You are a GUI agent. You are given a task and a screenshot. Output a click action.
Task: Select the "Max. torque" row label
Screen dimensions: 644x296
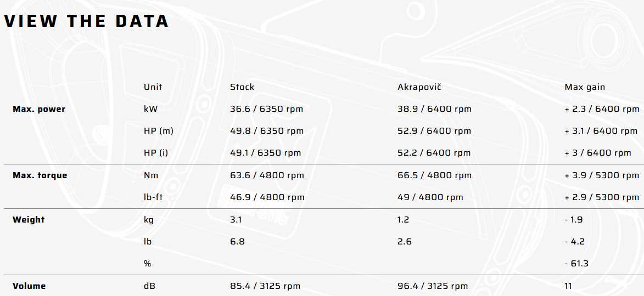[40, 175]
